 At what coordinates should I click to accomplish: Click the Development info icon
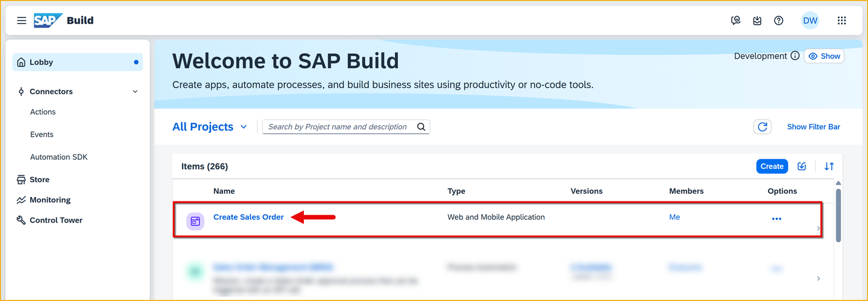pyautogui.click(x=795, y=56)
